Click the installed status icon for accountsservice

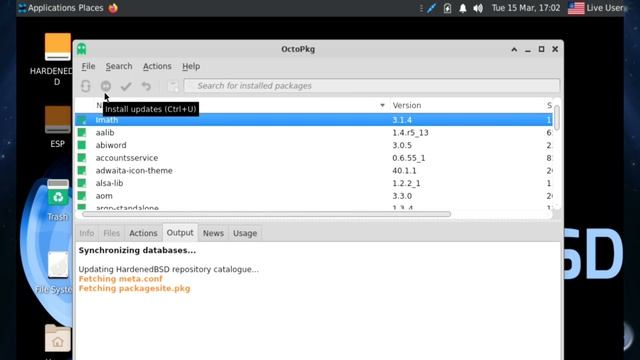click(82, 158)
